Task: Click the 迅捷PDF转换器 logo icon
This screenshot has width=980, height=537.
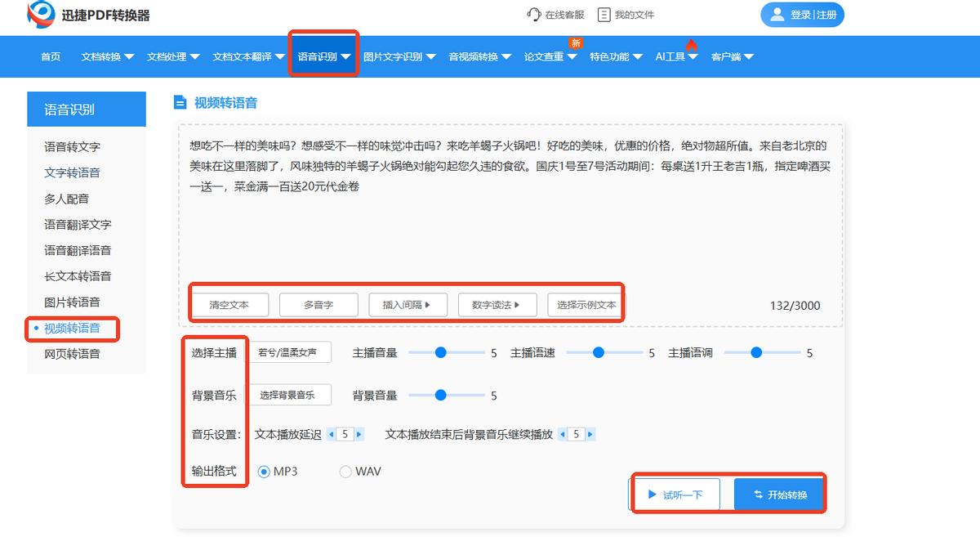Action: [x=39, y=15]
